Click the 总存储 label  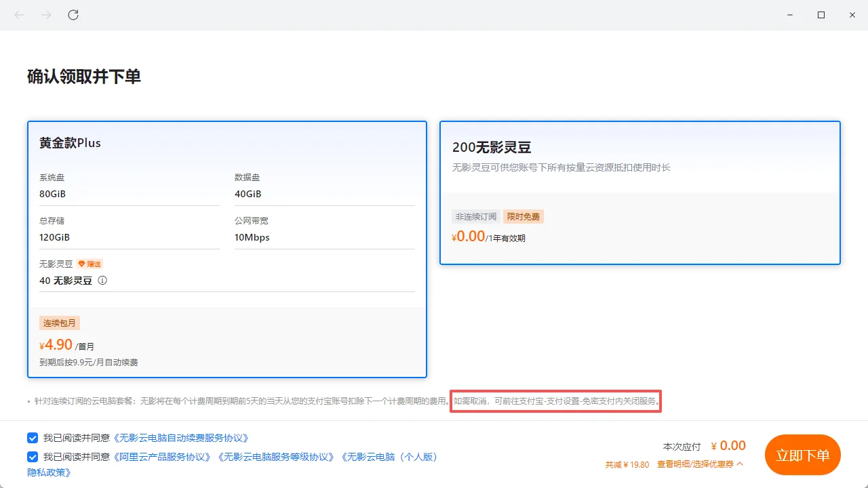click(52, 221)
